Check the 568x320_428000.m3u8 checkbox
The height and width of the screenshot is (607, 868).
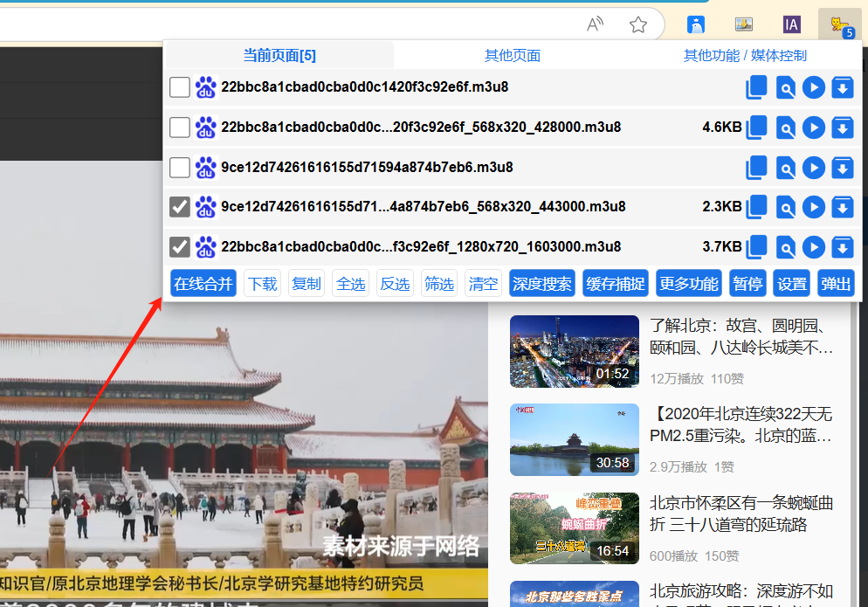click(x=179, y=128)
